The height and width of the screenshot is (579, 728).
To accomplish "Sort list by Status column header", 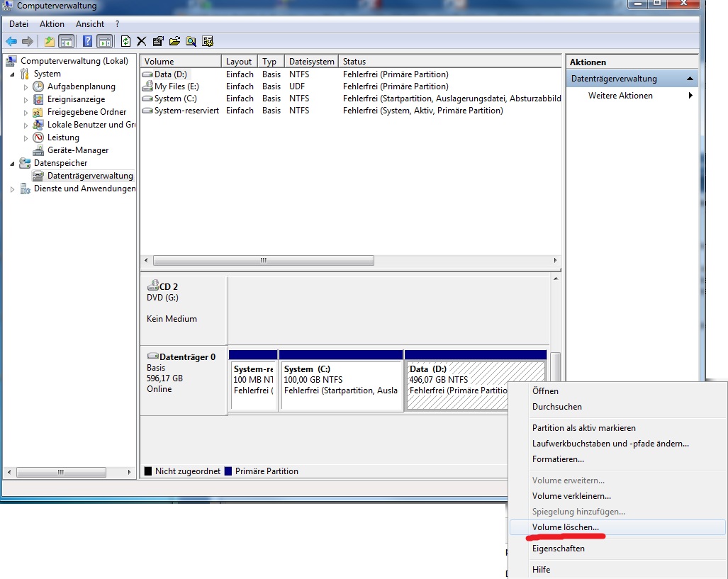I will point(450,61).
